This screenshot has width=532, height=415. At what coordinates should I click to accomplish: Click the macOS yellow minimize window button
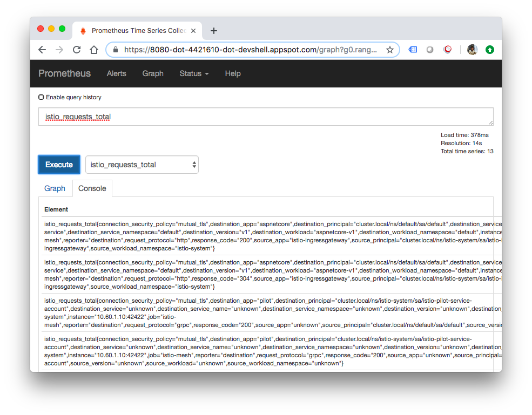point(51,29)
